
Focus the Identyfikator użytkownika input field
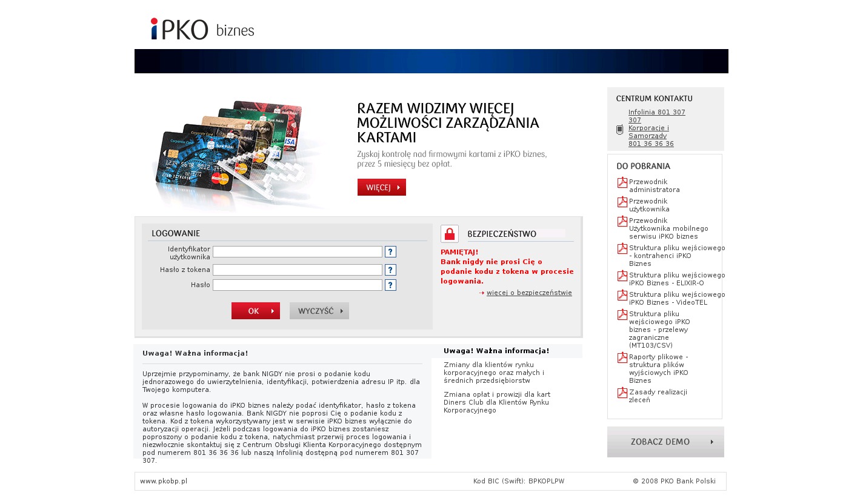(x=297, y=251)
